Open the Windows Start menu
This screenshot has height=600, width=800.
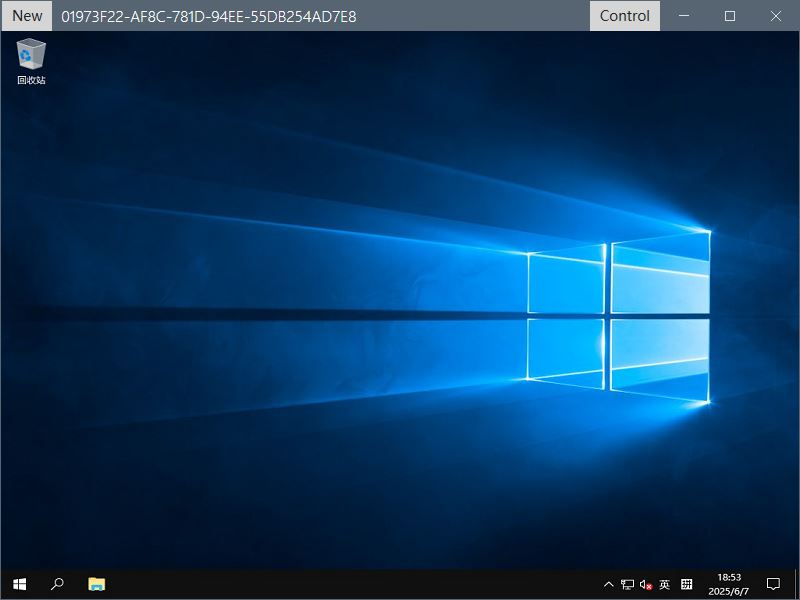click(19, 584)
